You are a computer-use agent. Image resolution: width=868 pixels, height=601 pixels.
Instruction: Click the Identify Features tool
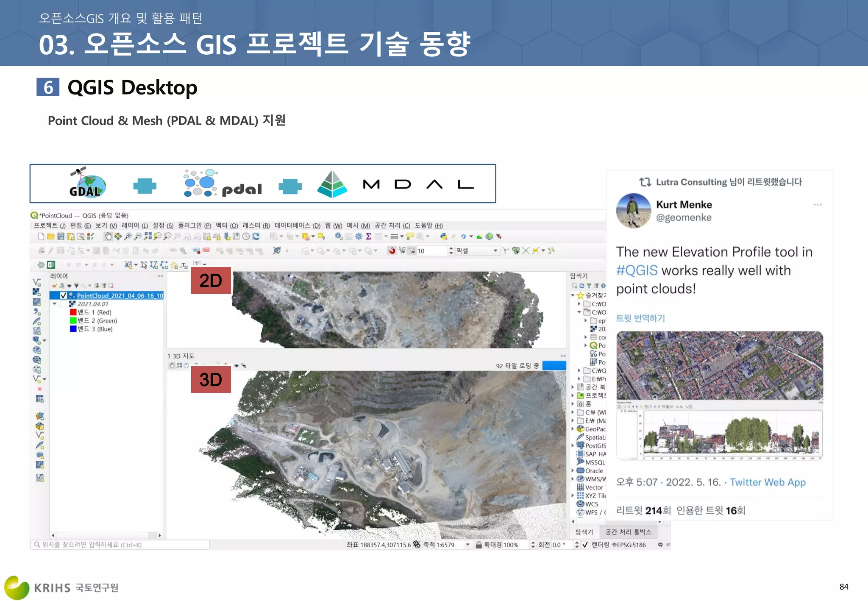[x=338, y=237]
